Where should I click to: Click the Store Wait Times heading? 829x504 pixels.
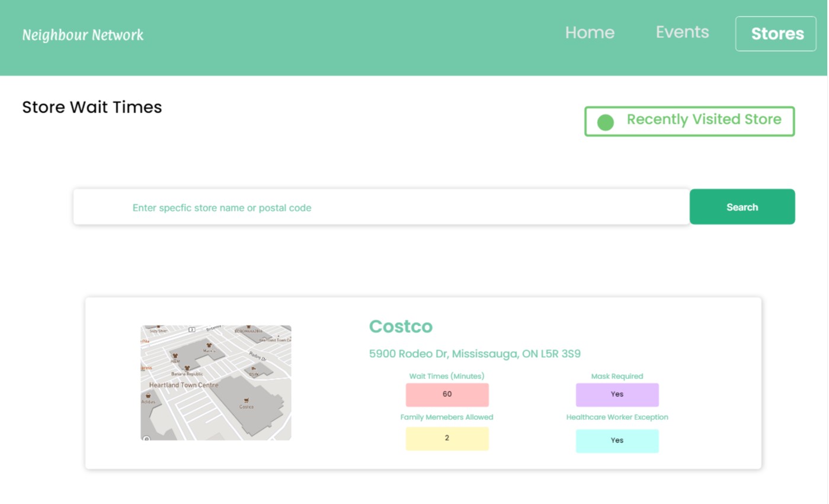pos(92,107)
